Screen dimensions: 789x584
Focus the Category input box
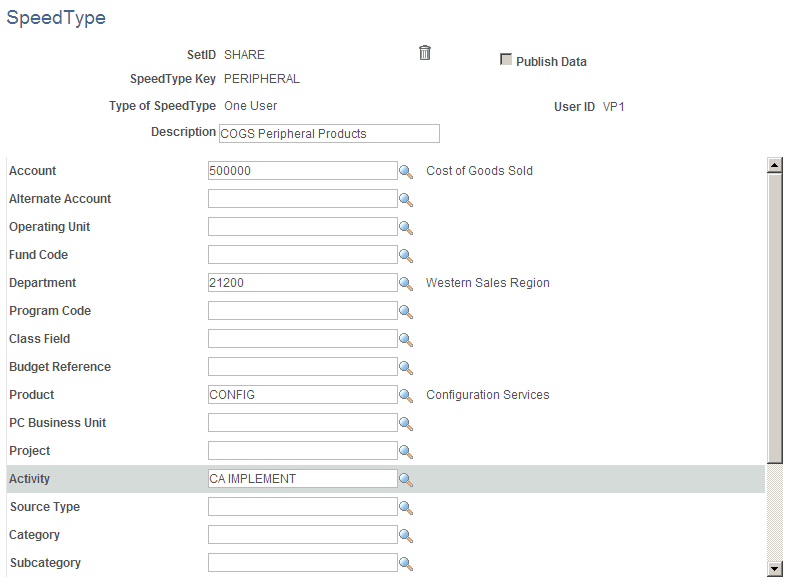[302, 535]
